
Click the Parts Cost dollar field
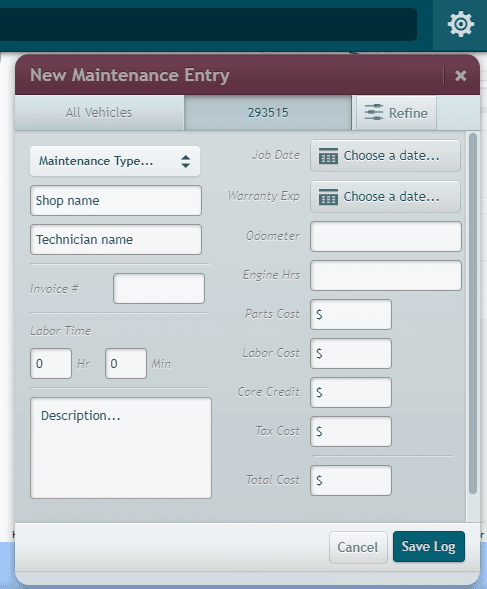pyautogui.click(x=351, y=314)
